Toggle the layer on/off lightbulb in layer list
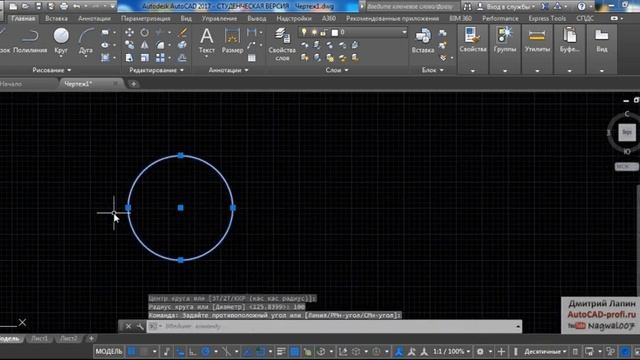 coord(304,32)
